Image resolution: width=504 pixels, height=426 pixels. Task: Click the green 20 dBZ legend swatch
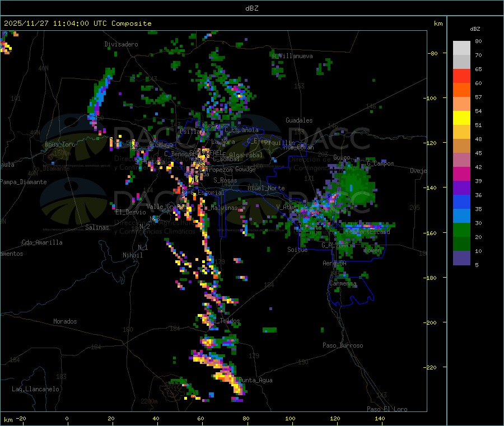pyautogui.click(x=461, y=230)
